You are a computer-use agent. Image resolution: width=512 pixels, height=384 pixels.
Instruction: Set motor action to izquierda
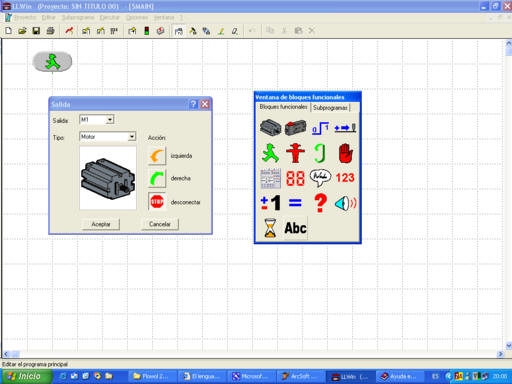point(157,156)
